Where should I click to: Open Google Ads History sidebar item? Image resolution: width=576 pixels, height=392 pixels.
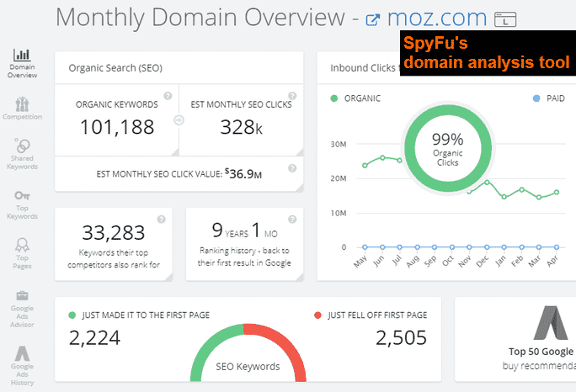point(22,366)
